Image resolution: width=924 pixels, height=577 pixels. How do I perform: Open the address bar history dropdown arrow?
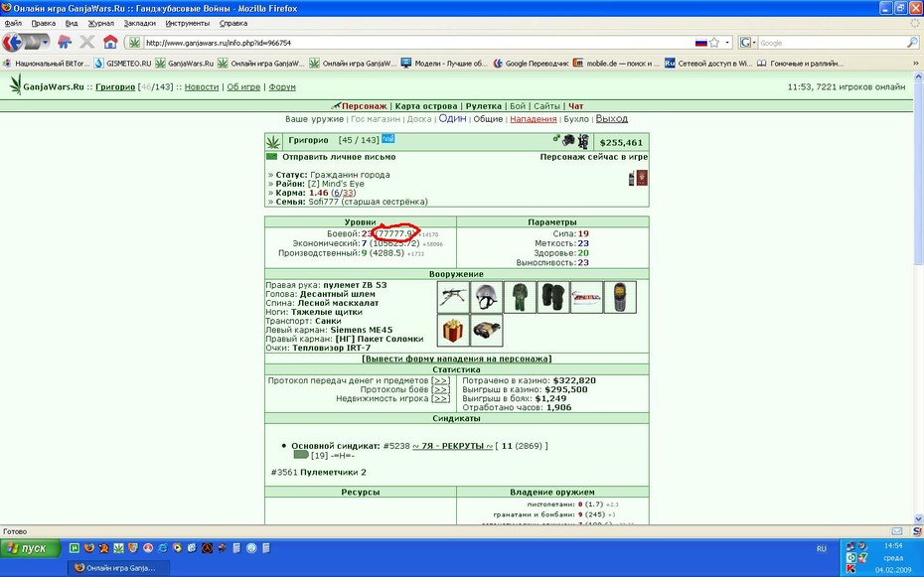[727, 43]
